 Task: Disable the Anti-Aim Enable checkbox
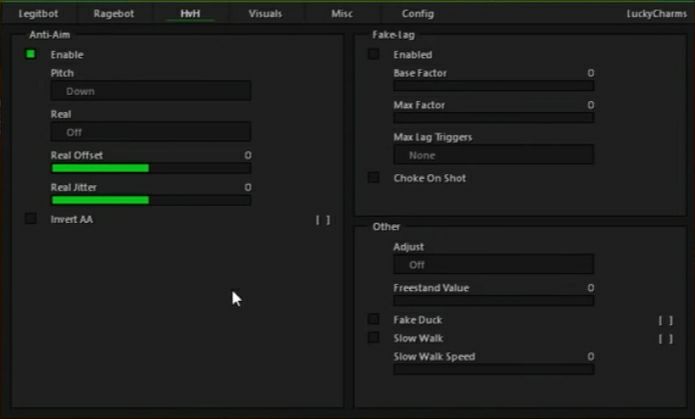point(31,54)
